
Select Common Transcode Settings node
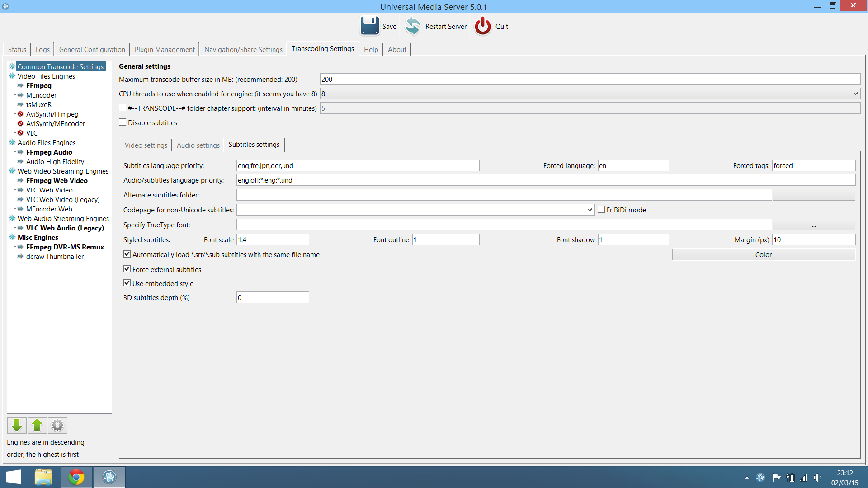tap(61, 66)
